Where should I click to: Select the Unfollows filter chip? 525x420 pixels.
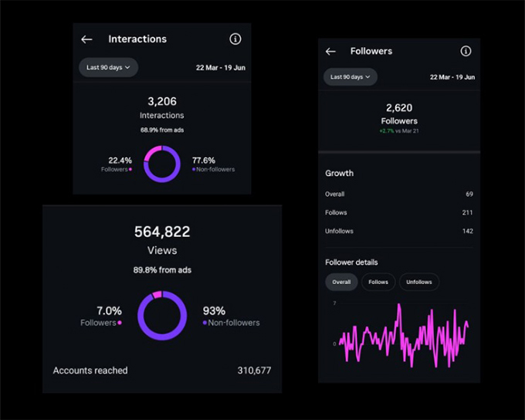point(419,282)
